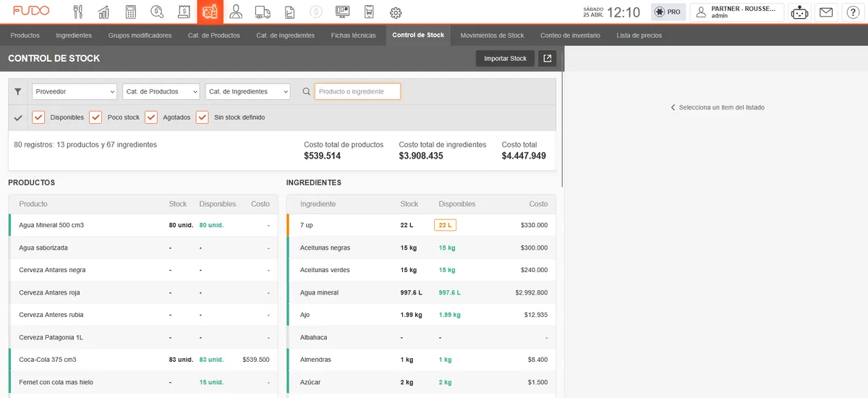Click the envelope messages icon
The height and width of the screenshot is (398, 868).
pos(825,12)
